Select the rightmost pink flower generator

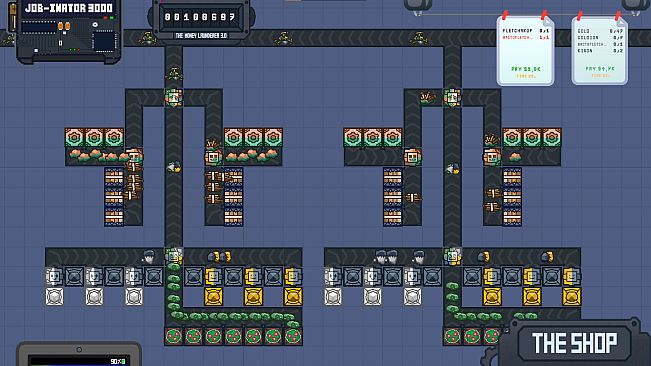point(552,137)
